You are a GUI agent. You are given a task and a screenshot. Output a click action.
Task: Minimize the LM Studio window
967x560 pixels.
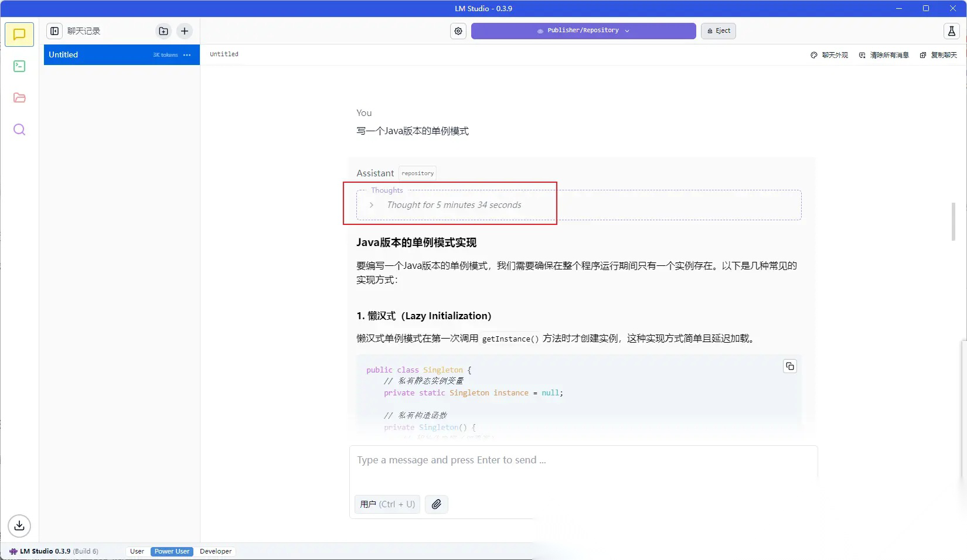899,8
